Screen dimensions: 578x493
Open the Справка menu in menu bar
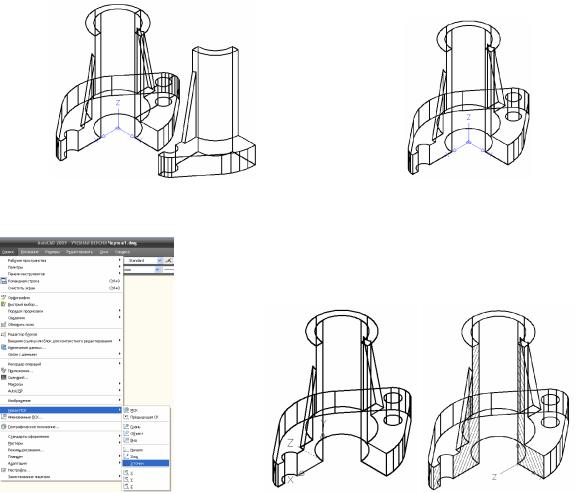pos(122,252)
